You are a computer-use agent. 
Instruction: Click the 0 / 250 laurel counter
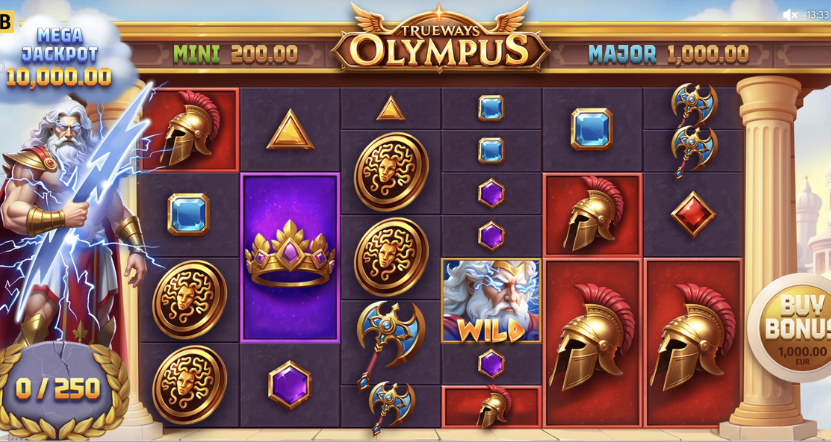[58, 388]
